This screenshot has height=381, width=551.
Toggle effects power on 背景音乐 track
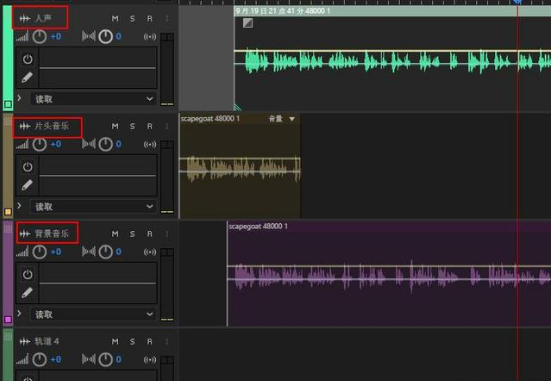(x=27, y=274)
